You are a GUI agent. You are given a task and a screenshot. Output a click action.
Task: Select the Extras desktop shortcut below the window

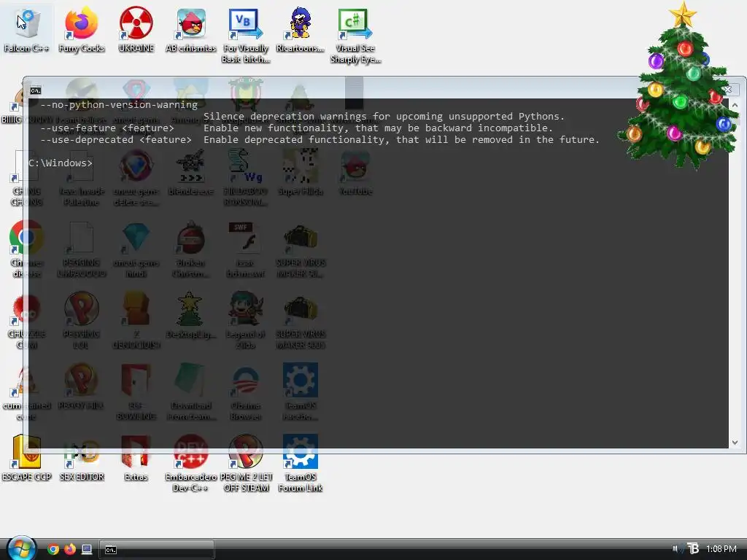[x=136, y=458]
